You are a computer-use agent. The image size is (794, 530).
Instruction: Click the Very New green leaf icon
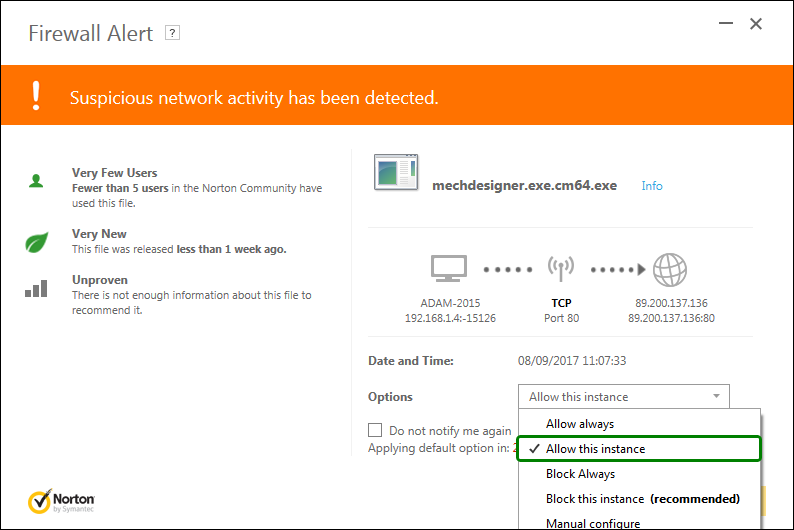click(36, 242)
